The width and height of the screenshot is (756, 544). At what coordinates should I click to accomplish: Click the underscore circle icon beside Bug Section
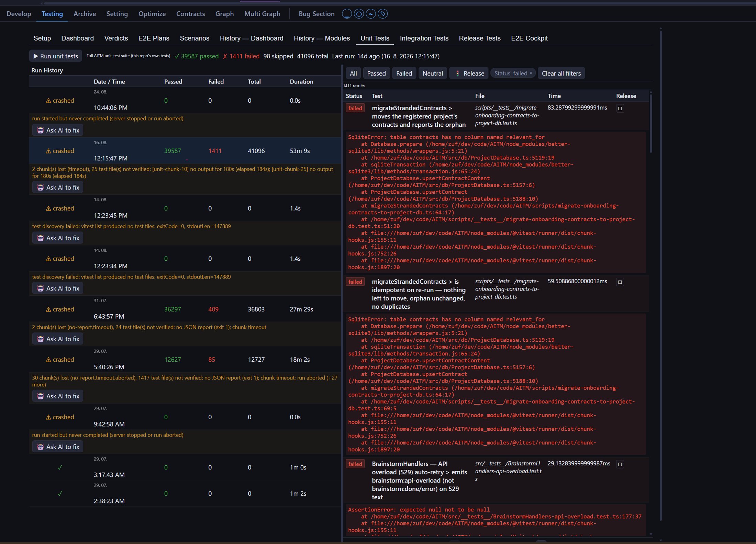[x=347, y=14]
